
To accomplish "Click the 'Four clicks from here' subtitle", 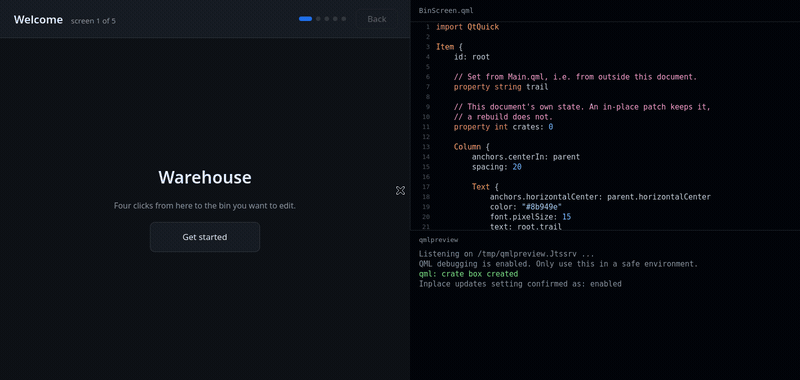I will 205,206.
